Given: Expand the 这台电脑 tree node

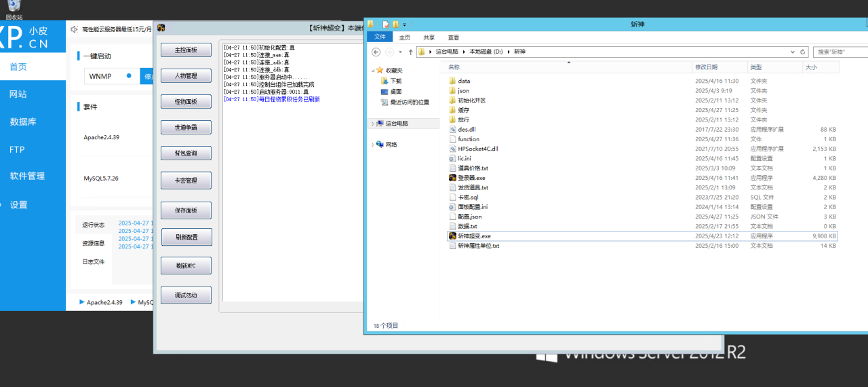Looking at the screenshot, I should [372, 124].
